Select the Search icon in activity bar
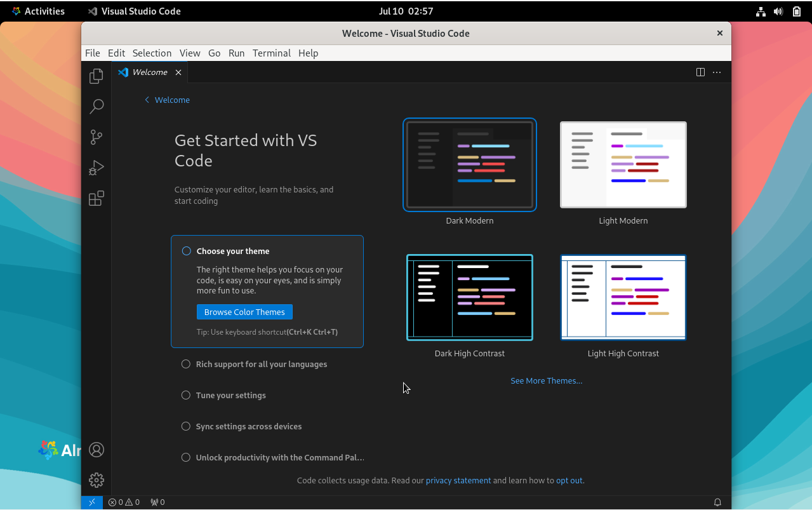The height and width of the screenshot is (510, 812). [96, 106]
